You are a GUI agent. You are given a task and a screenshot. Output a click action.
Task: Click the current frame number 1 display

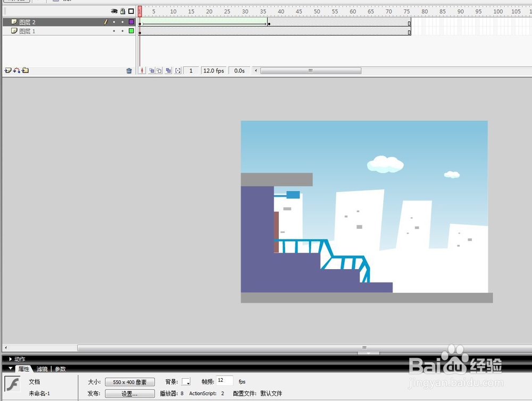(191, 71)
